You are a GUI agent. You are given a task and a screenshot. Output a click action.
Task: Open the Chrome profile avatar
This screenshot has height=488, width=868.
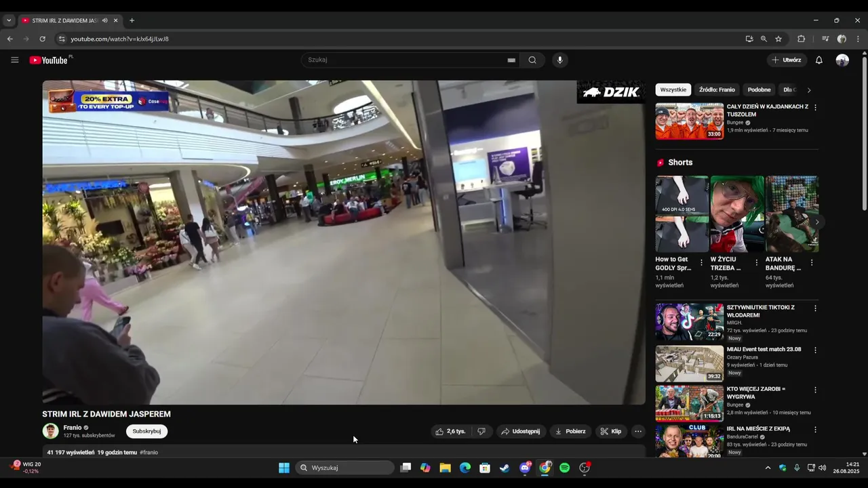pos(842,39)
